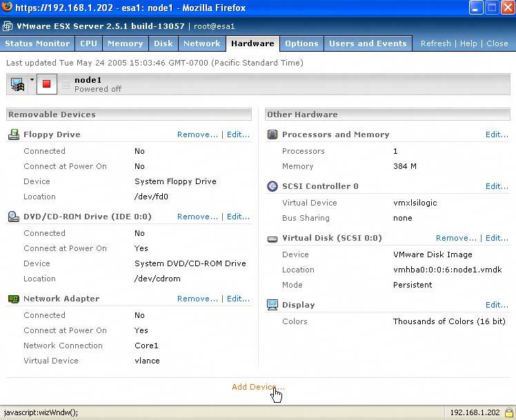This screenshot has height=420, width=516.
Task: Open the Users and Events tab
Action: (x=368, y=43)
